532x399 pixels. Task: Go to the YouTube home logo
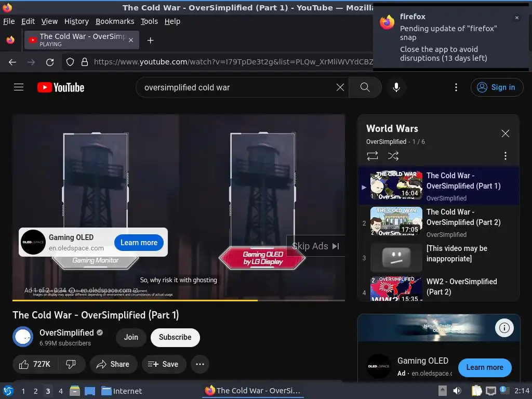(x=61, y=87)
